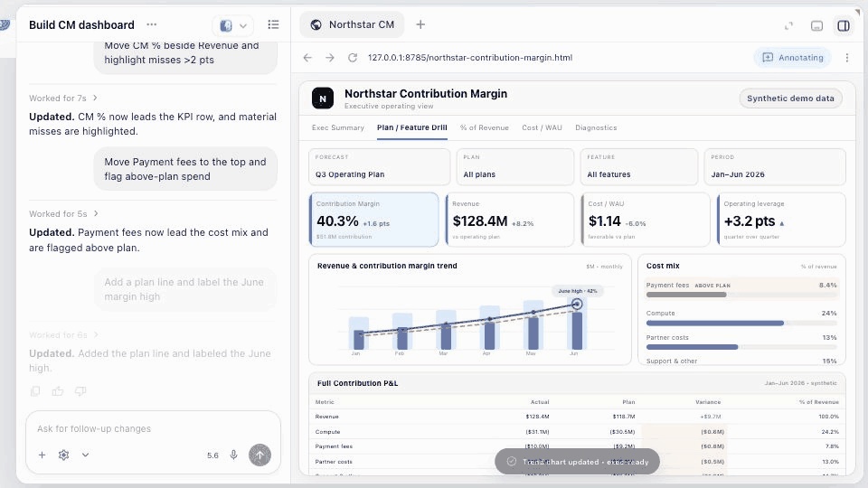Open the list view icon in chat header
Image resolution: width=868 pixels, height=488 pixels.
[x=273, y=24]
